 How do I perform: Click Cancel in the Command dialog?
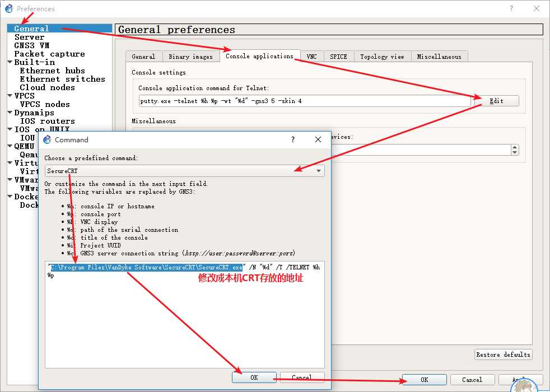click(x=302, y=377)
